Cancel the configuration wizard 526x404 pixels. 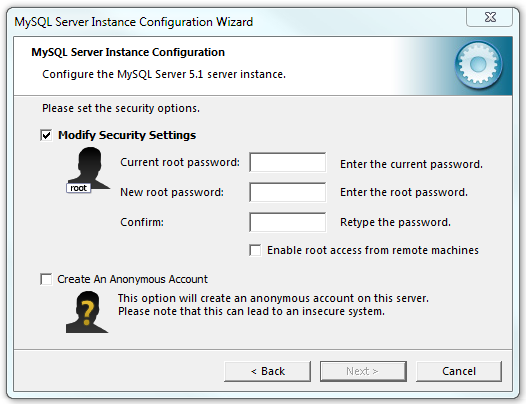tap(459, 371)
